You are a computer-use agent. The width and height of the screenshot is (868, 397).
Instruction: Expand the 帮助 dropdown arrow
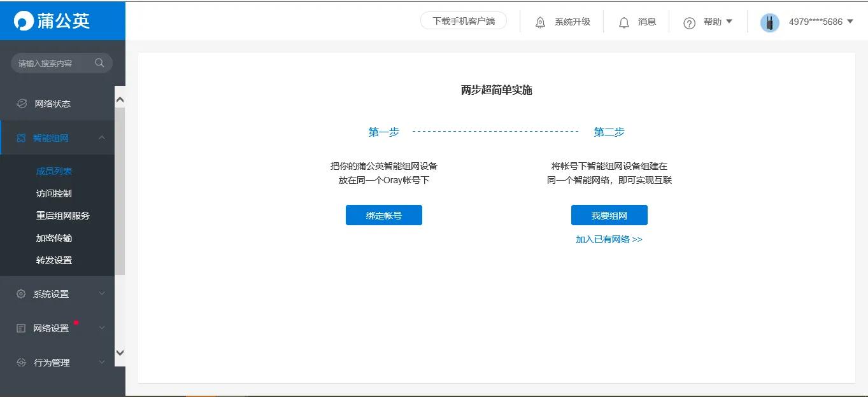click(730, 22)
